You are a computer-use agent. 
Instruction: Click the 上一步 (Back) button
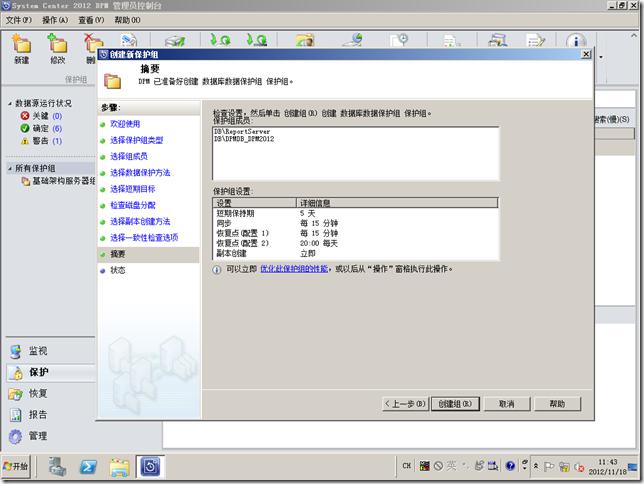(405, 404)
